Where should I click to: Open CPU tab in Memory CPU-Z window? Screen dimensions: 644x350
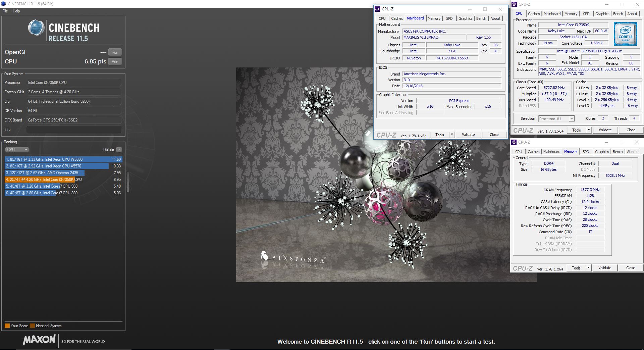519,152
